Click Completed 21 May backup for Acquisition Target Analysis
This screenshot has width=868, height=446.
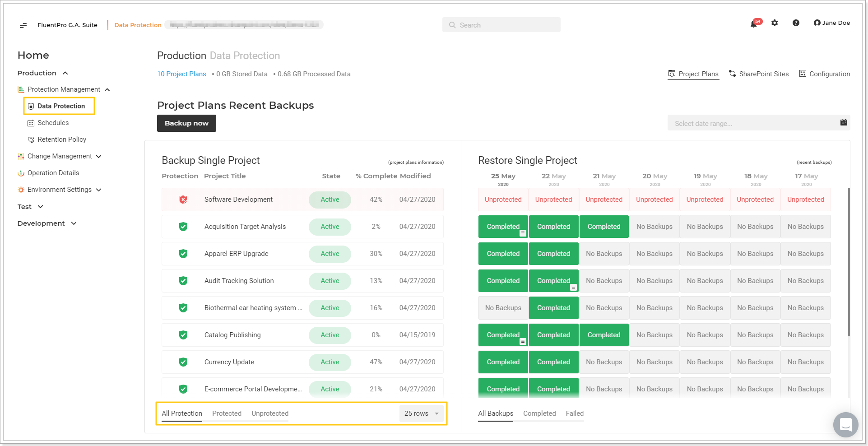pos(604,227)
